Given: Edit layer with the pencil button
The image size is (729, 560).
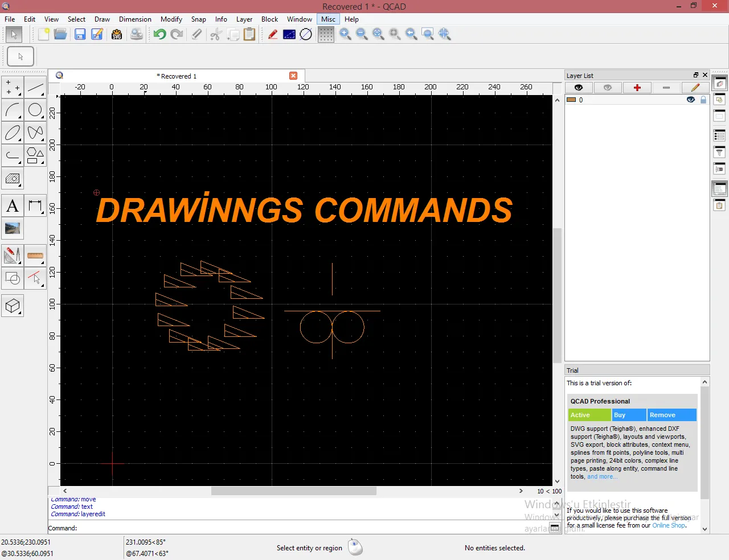Looking at the screenshot, I should click(695, 88).
